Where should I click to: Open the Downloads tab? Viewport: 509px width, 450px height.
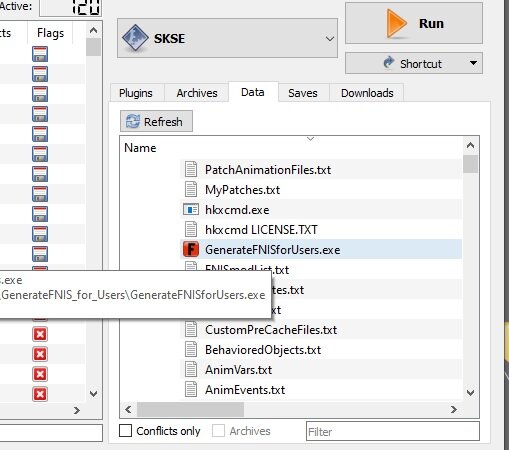[367, 93]
